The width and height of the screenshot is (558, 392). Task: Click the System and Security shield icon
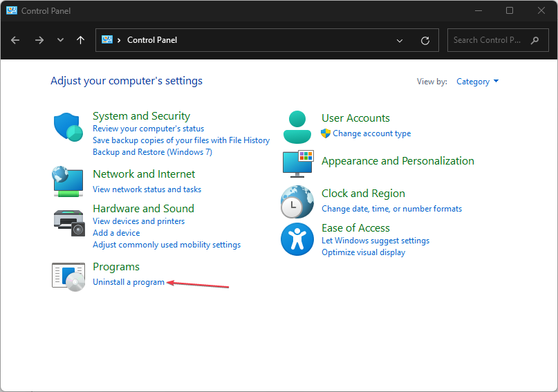(x=68, y=127)
